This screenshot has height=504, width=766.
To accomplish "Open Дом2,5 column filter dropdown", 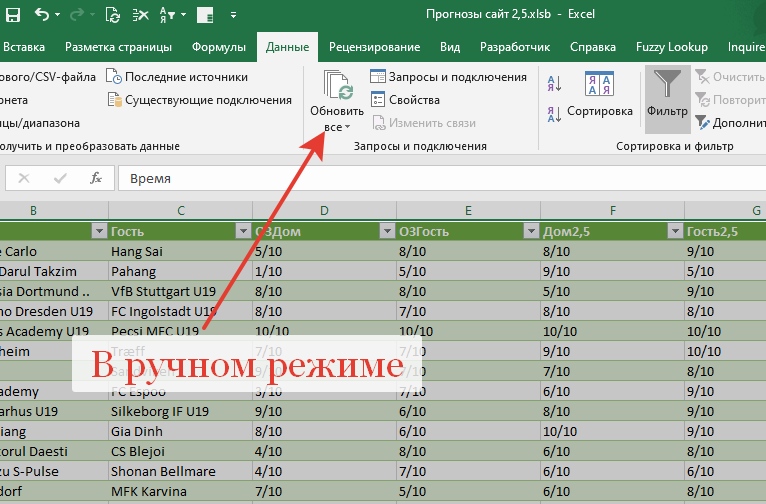I will [675, 231].
